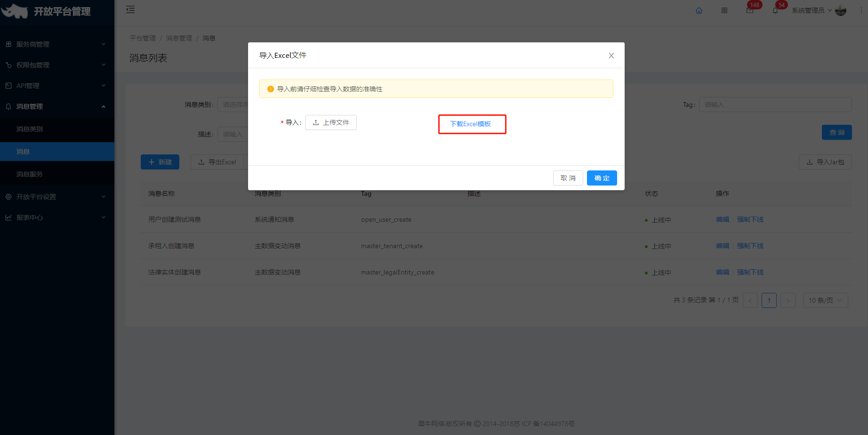Open the mail icon showing 148 messages

750,10
